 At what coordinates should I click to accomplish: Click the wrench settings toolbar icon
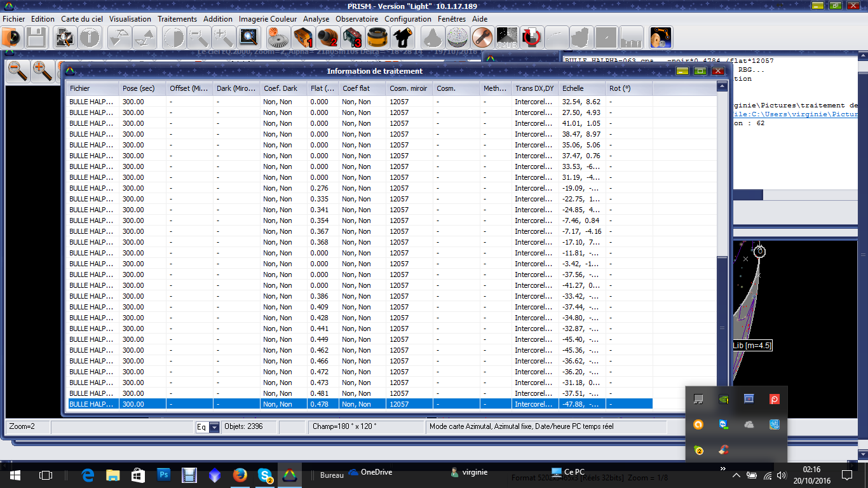tap(482, 38)
